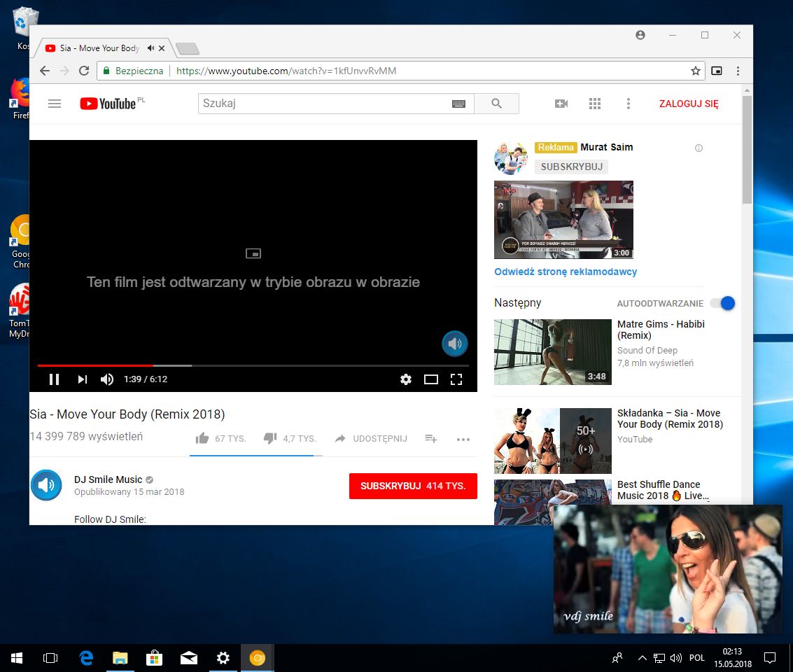Open the system volume tray icon

(675, 658)
